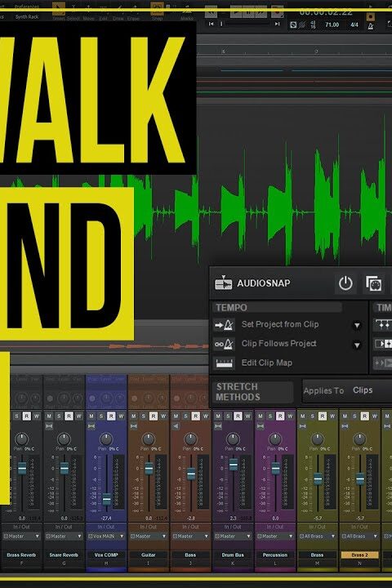Toggle record arm on the Bass channel
Screen dimensions: 392x588
(195, 416)
